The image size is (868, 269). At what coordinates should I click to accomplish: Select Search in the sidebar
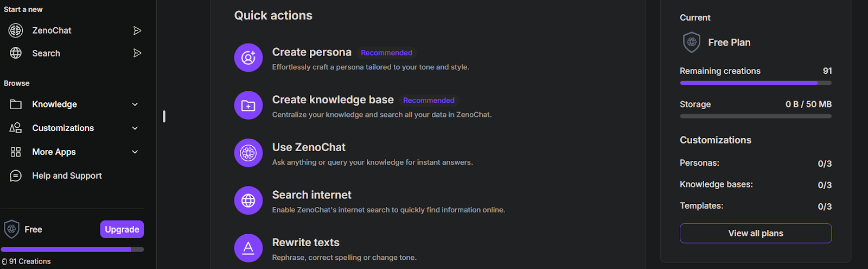click(46, 53)
